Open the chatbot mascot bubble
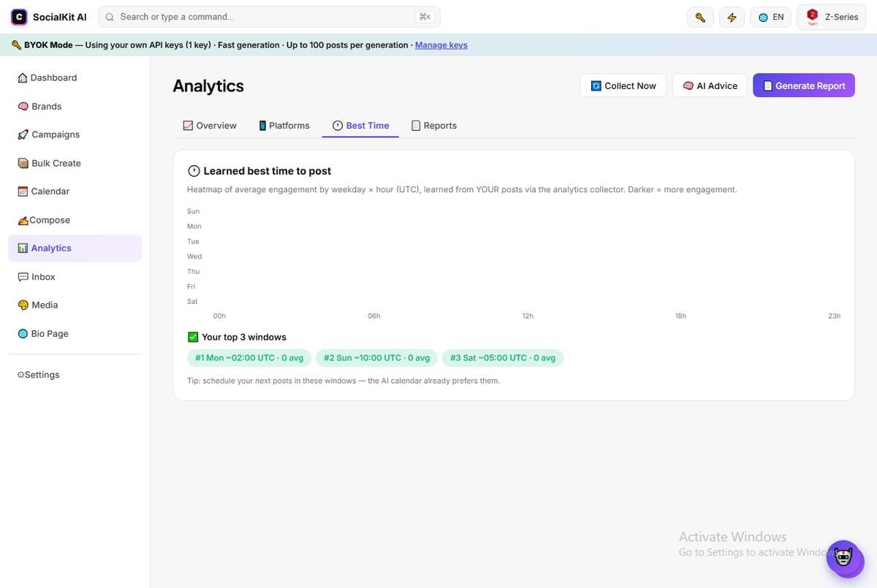The image size is (877, 588). 845,559
